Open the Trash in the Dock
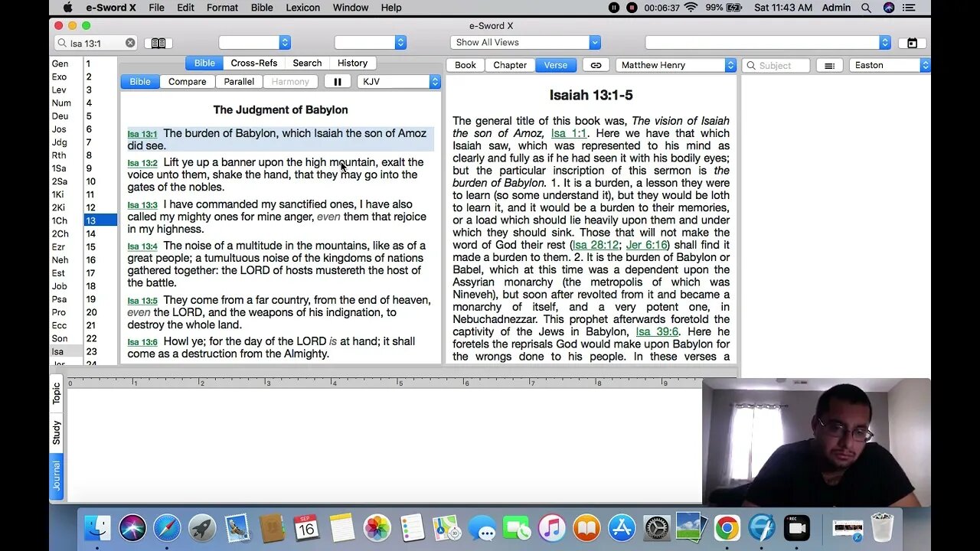980x551 pixels. pos(882,528)
